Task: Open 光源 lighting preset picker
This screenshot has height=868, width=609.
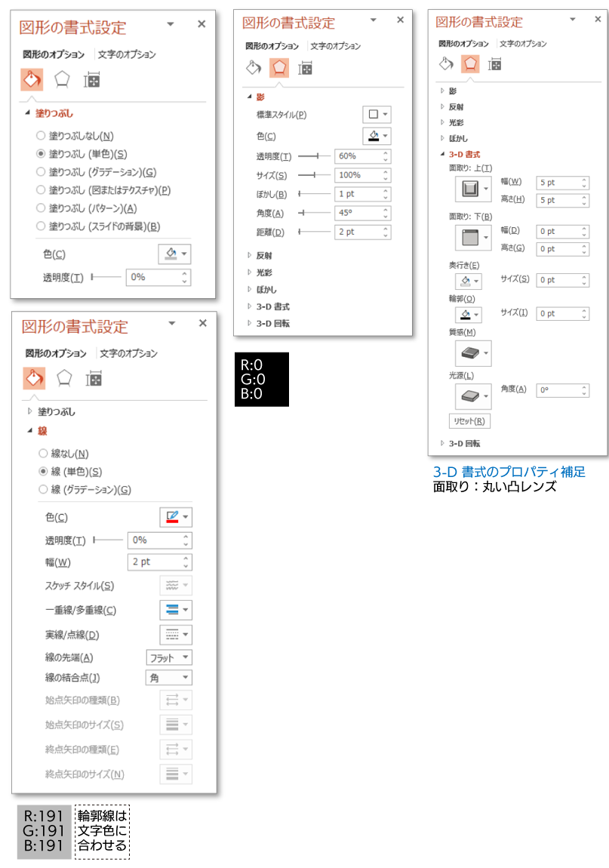Action: (473, 396)
